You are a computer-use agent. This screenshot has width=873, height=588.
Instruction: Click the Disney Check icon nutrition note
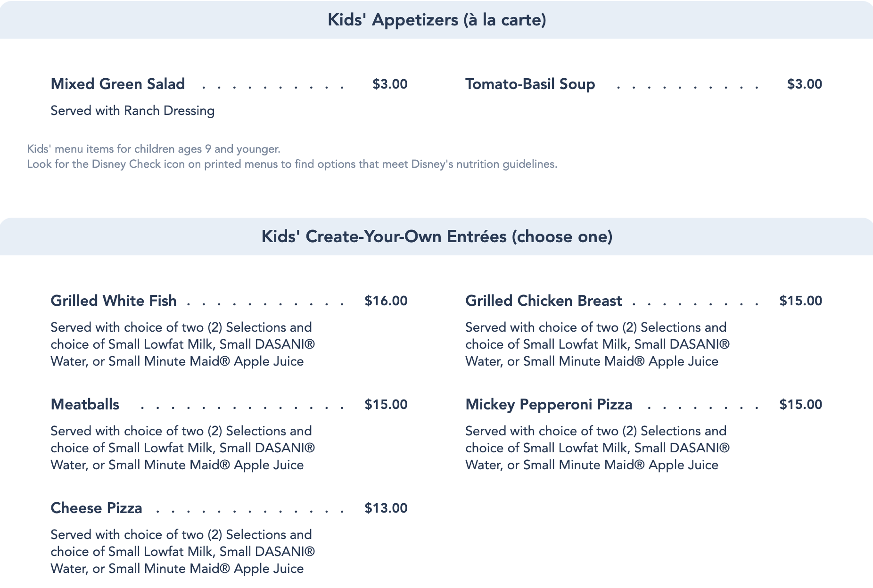pos(292,164)
